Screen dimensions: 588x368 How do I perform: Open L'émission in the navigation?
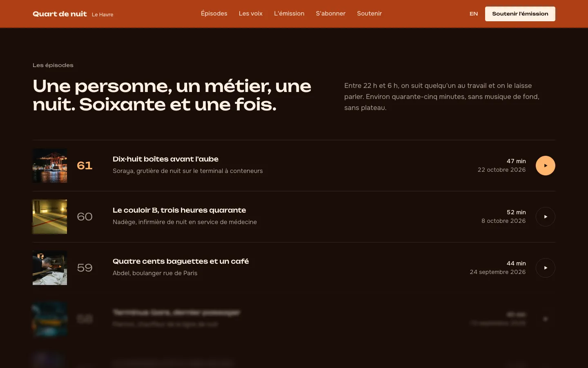(289, 13)
